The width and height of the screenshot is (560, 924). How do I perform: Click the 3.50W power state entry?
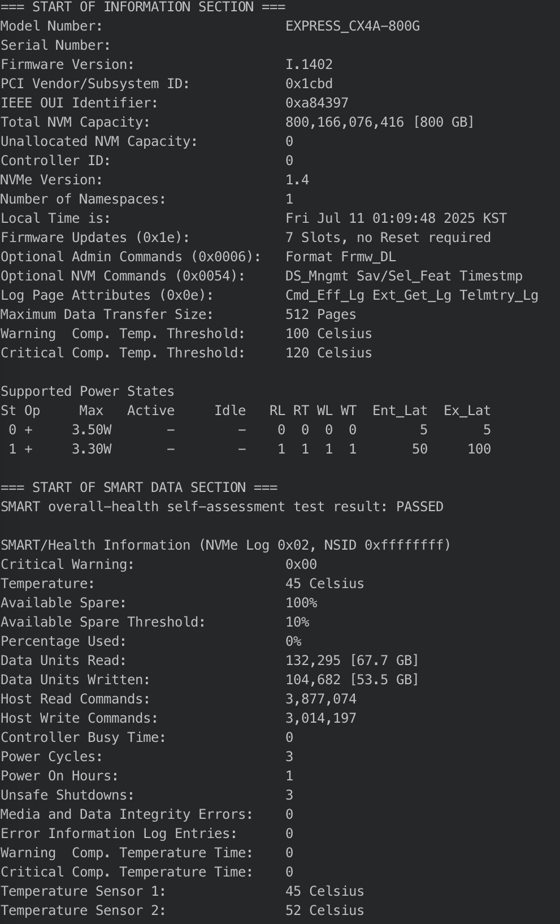(92, 430)
